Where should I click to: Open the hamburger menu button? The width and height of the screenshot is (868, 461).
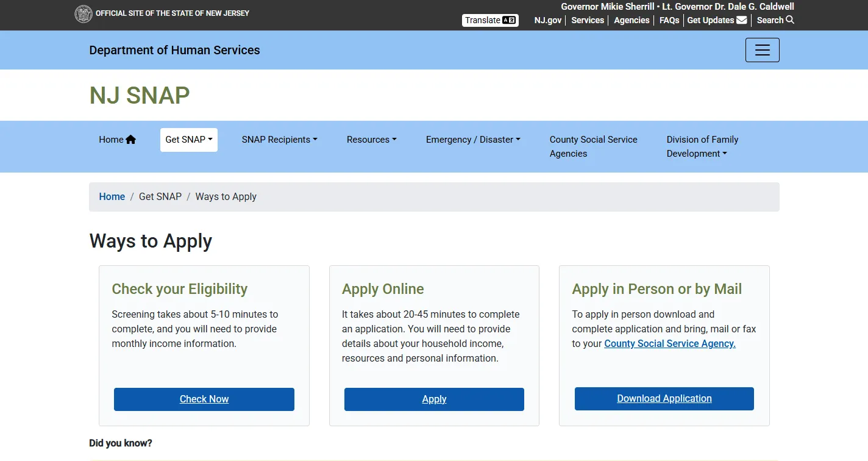click(762, 50)
